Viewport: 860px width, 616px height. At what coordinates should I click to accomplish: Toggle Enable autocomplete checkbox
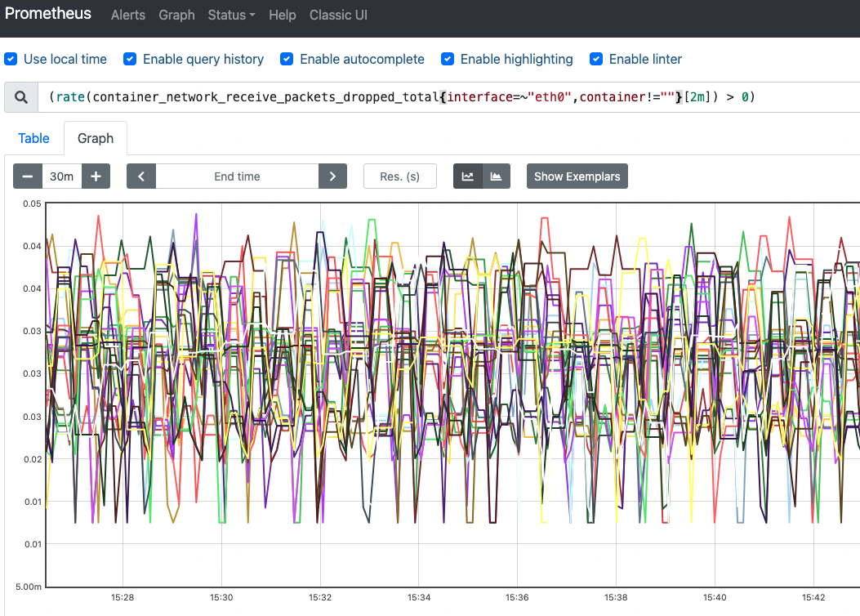(x=287, y=59)
